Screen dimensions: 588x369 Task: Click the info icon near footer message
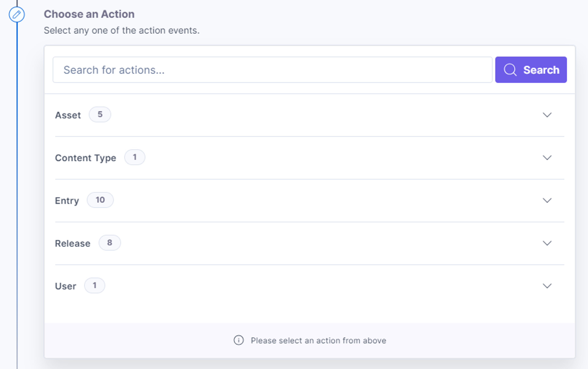(x=239, y=340)
